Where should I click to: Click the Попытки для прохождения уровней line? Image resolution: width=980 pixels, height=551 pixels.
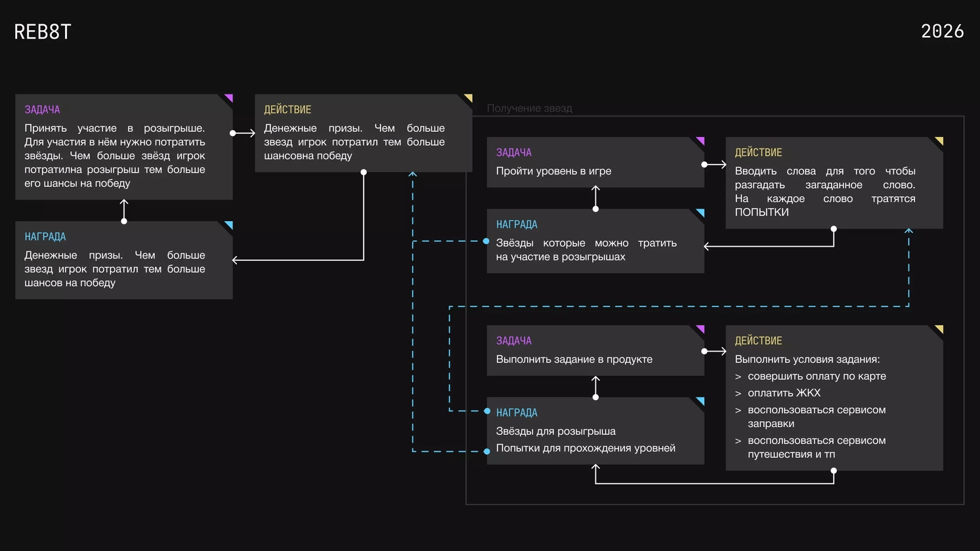point(586,448)
